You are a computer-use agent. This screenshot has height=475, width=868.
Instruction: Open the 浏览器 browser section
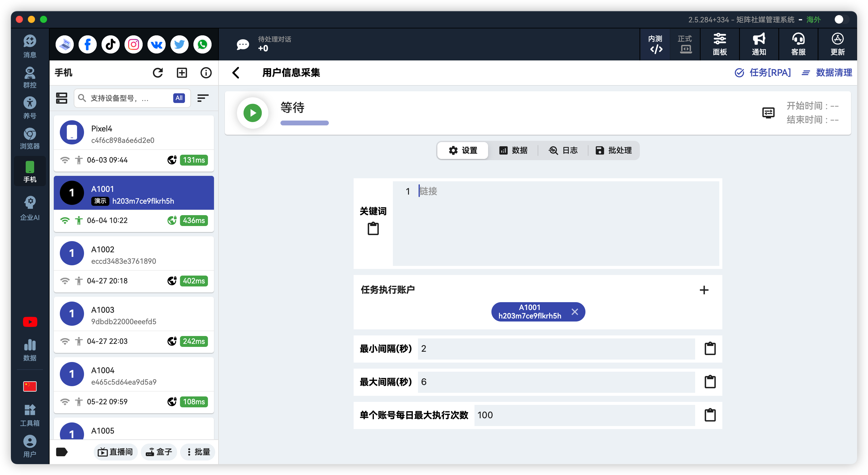tap(30, 138)
